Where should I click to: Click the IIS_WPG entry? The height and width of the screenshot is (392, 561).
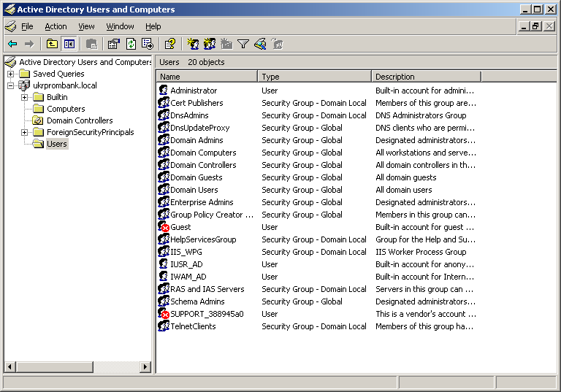pyautogui.click(x=186, y=252)
